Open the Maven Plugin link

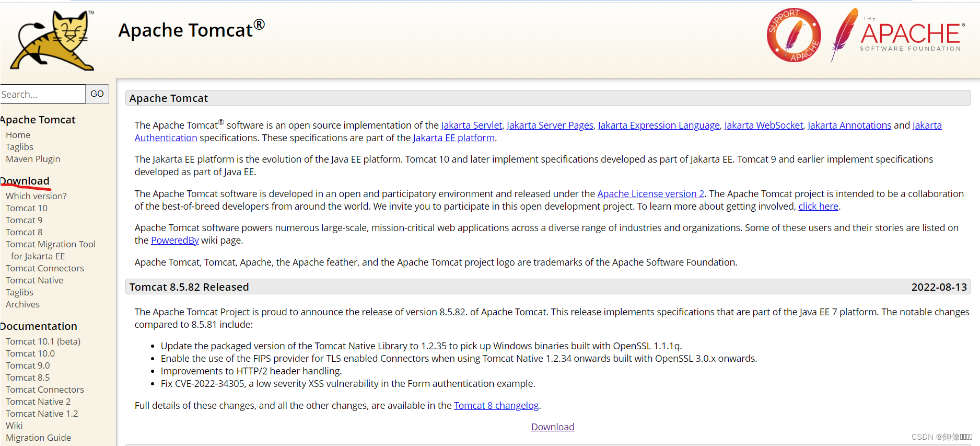tap(33, 159)
